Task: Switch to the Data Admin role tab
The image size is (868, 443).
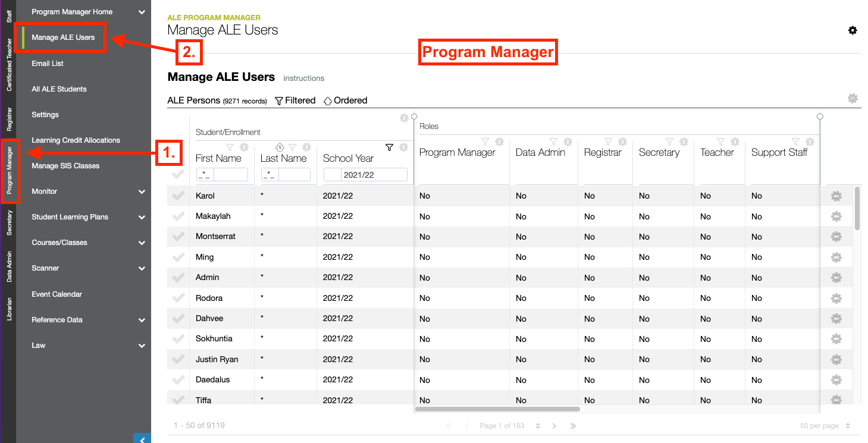Action: pos(8,266)
